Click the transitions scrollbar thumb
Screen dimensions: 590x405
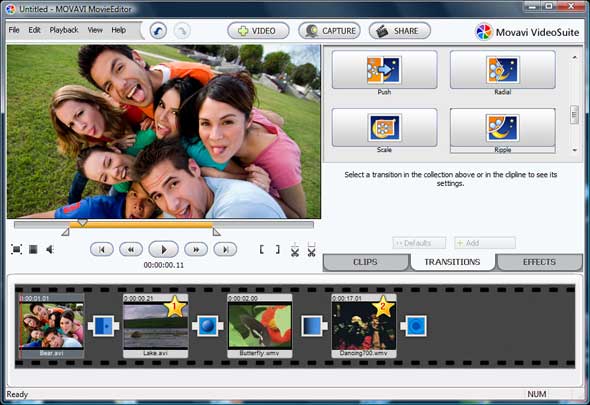point(574,114)
